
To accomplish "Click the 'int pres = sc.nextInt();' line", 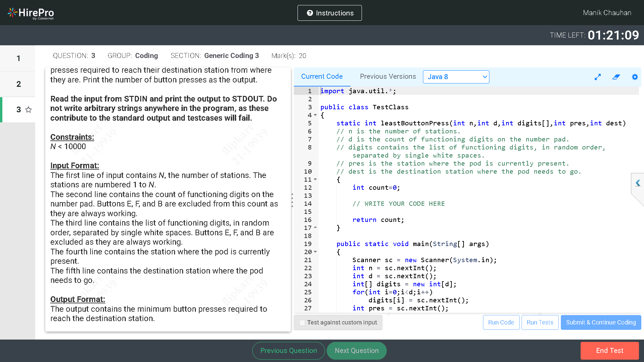I will pyautogui.click(x=400, y=308).
